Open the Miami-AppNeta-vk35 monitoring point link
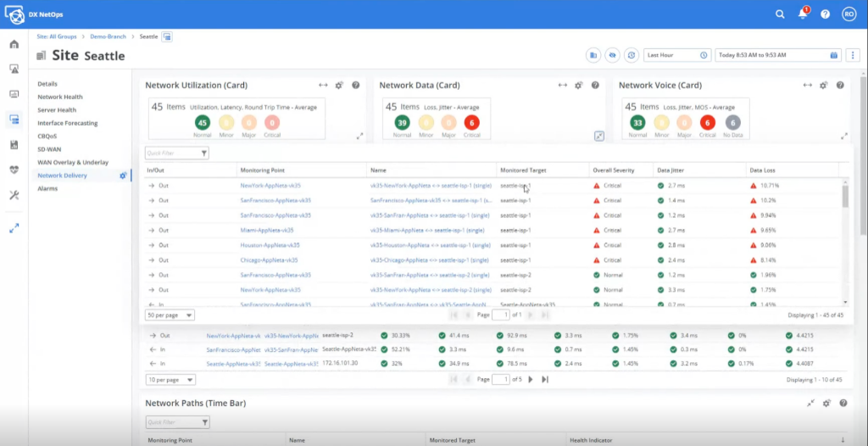The width and height of the screenshot is (868, 446). point(267,230)
